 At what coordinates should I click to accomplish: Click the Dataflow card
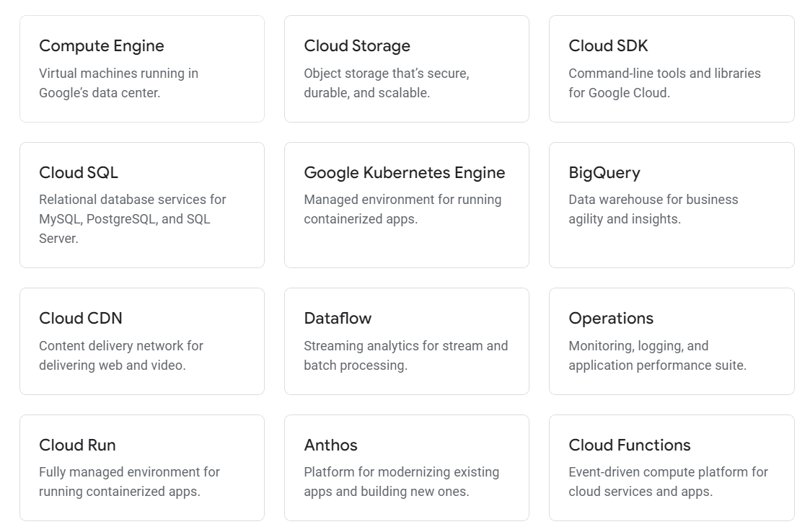407,340
